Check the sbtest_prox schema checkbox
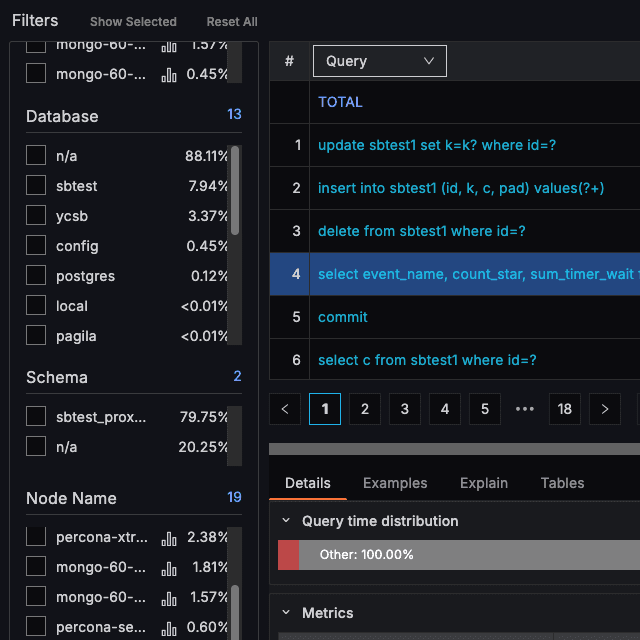Viewport: 640px width, 640px height. click(x=36, y=417)
